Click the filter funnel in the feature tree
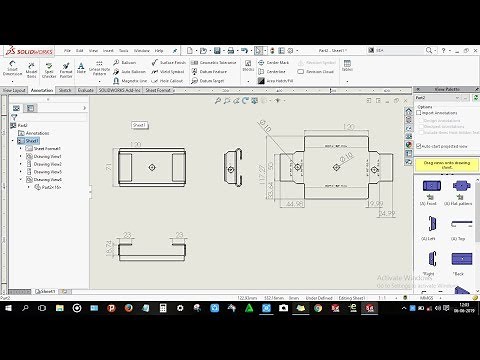Viewport: 480px width, 360px height. point(14,117)
